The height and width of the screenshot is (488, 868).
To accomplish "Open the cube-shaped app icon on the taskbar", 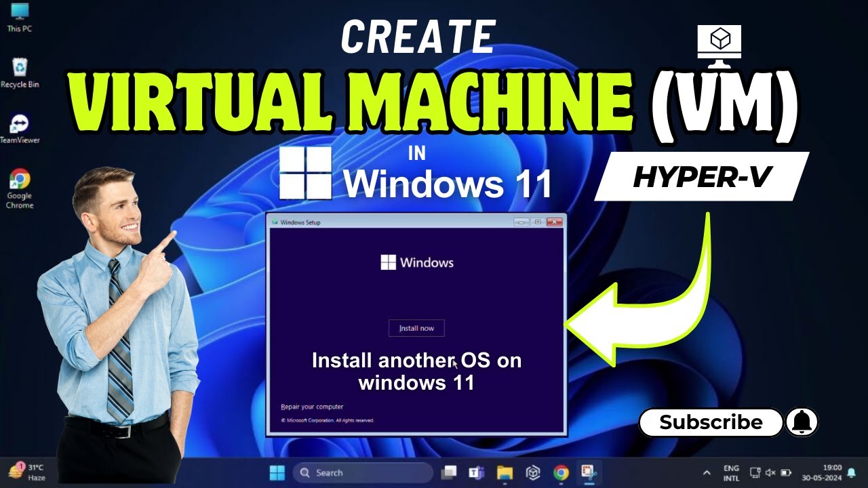I will [x=532, y=472].
